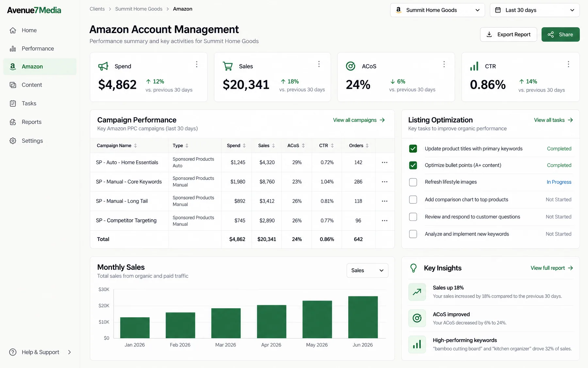The width and height of the screenshot is (588, 368).
Task: Open row actions for SP - Competitor Targeting
Action: pos(384,220)
